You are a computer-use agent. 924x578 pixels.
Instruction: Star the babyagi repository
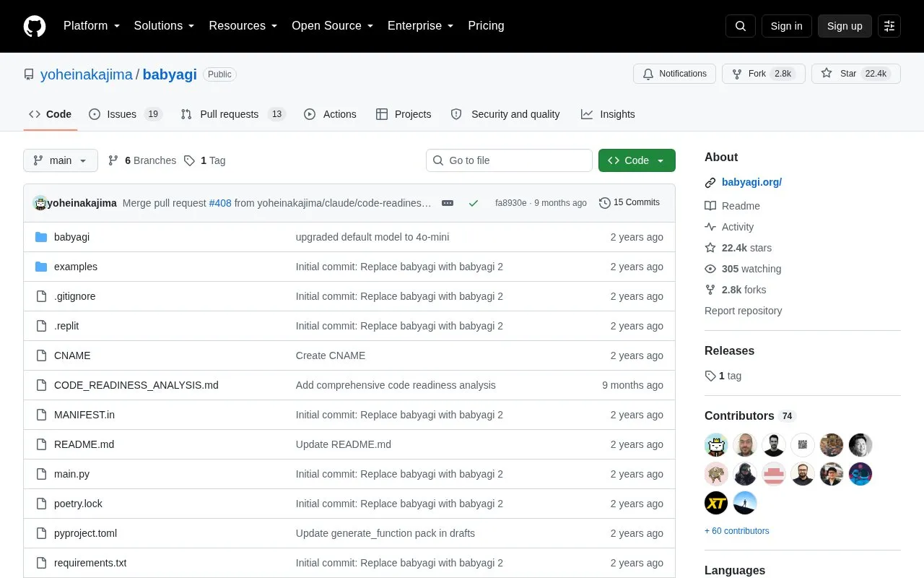pos(856,74)
